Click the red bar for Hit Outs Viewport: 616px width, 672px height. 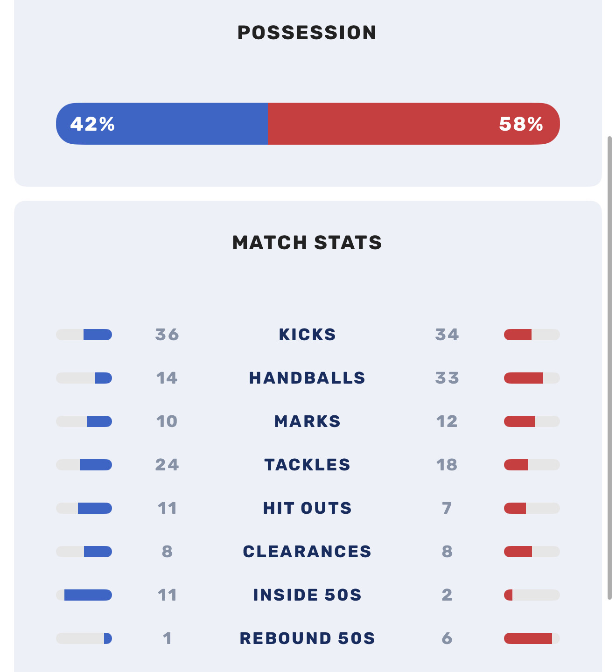[515, 508]
